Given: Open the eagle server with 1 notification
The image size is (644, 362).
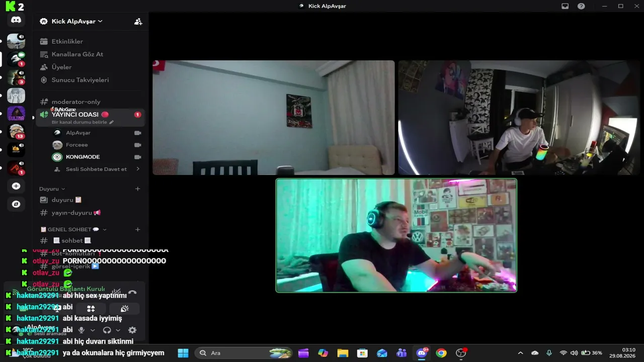Looking at the screenshot, I should pyautogui.click(x=16, y=59).
